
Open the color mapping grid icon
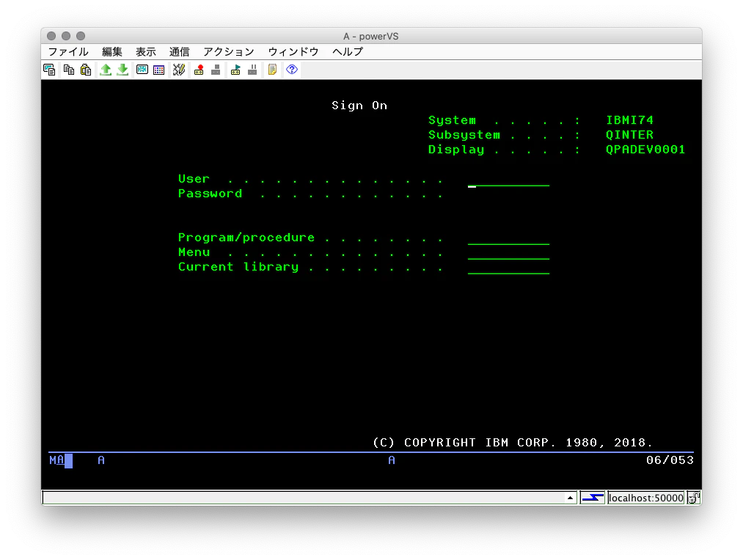pos(158,70)
